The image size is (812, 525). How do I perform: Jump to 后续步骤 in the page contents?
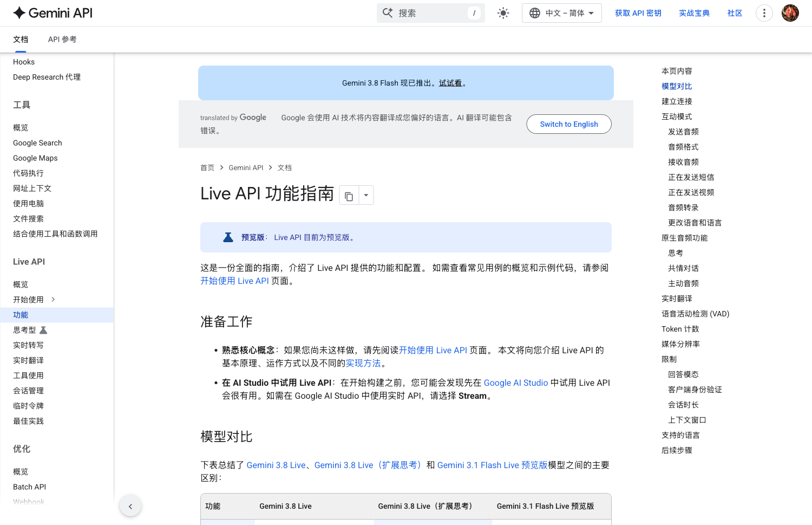(677, 450)
